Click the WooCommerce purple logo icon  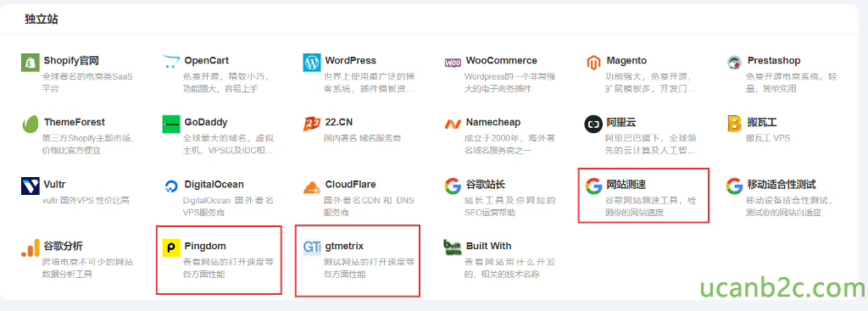[x=453, y=63]
